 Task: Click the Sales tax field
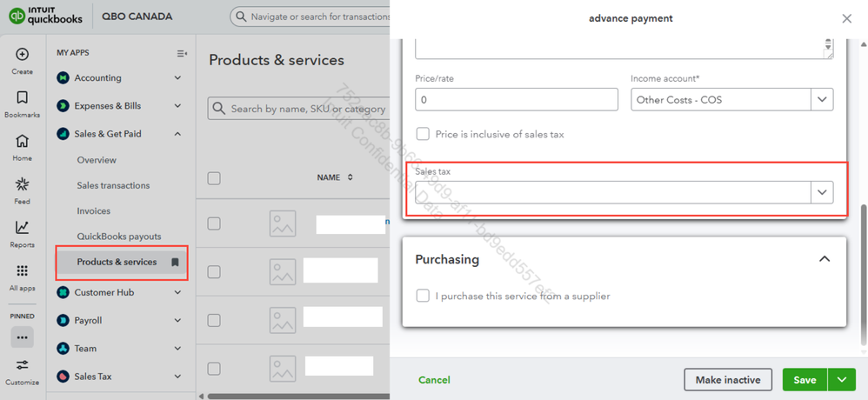[613, 192]
